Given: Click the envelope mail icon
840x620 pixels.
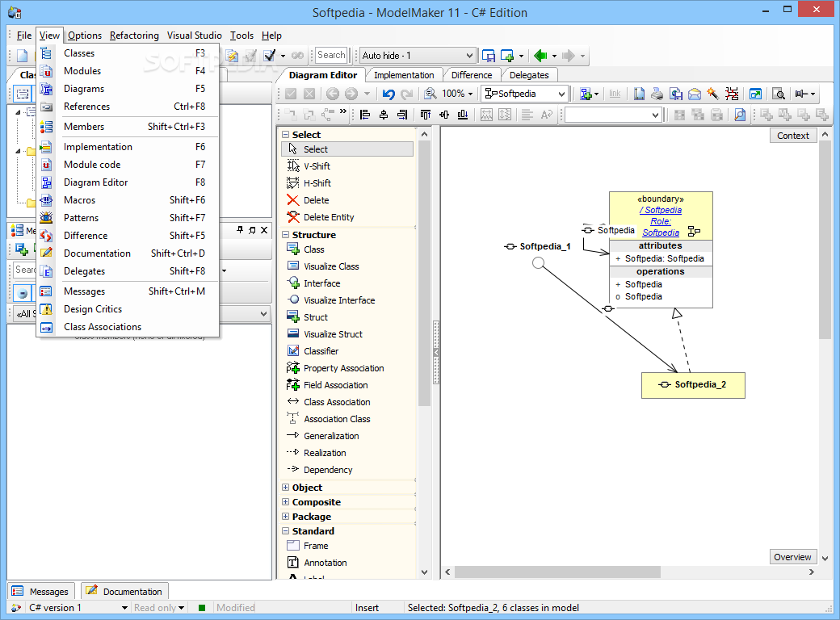Looking at the screenshot, I should click(695, 94).
